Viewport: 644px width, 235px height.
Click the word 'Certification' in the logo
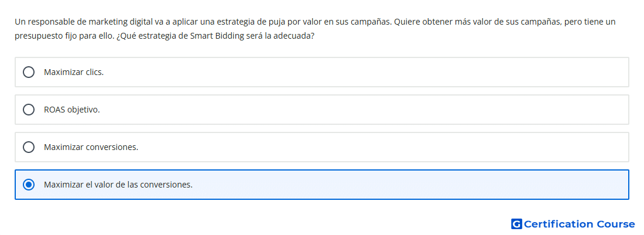pyautogui.click(x=559, y=224)
